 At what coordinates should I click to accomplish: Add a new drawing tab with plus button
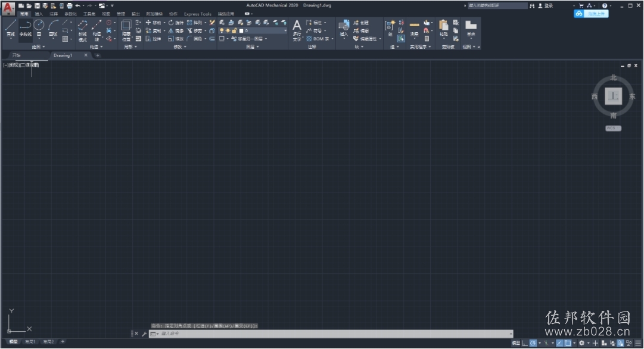pyautogui.click(x=98, y=55)
